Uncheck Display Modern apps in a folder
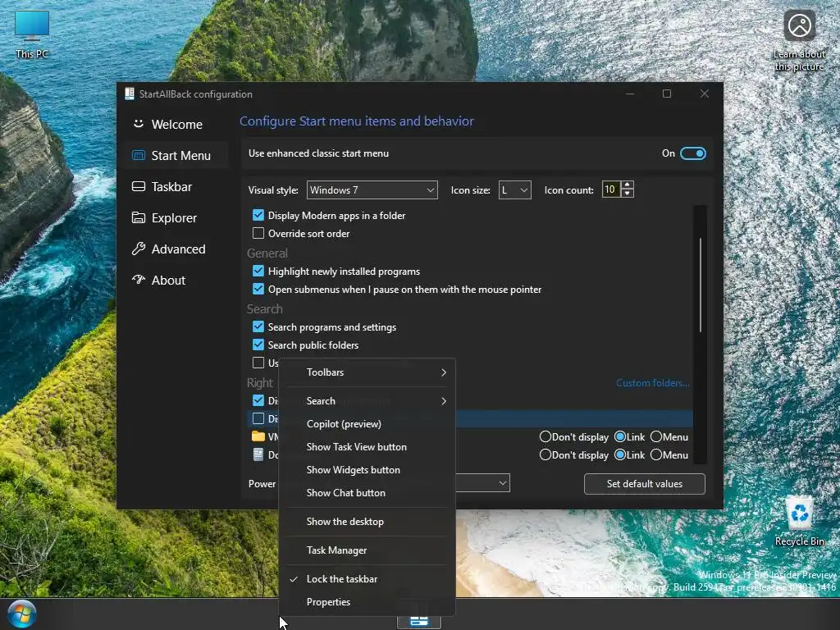 258,216
